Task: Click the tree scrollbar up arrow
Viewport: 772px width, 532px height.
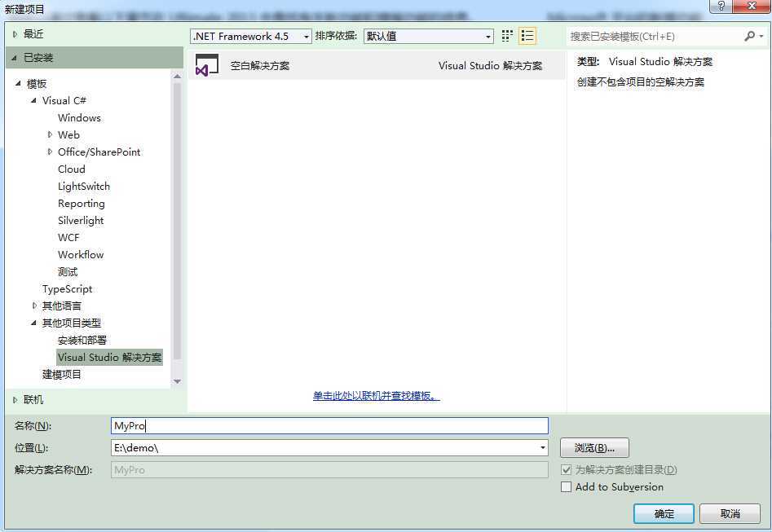Action: [x=177, y=77]
